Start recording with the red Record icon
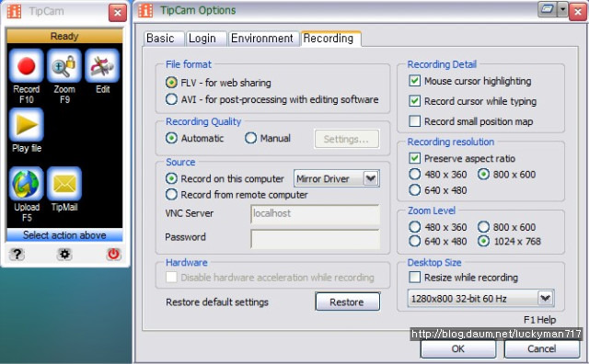The height and width of the screenshot is (364, 589). [x=27, y=65]
